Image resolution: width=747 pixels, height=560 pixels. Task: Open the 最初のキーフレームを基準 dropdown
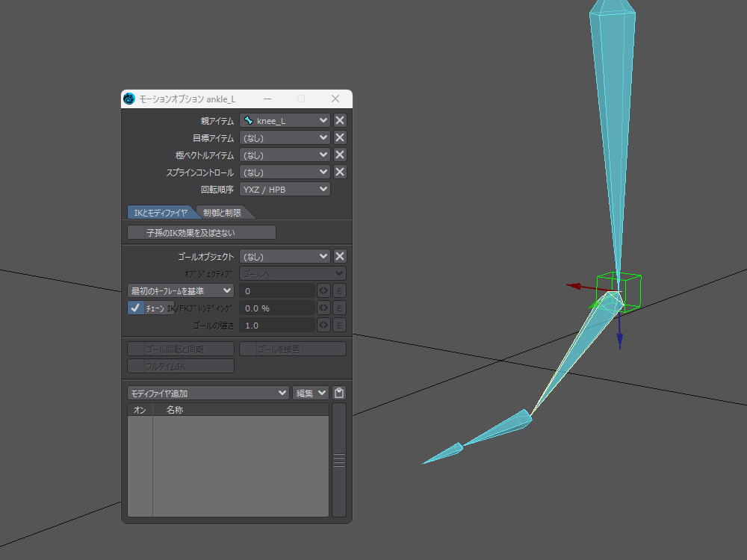pos(181,290)
